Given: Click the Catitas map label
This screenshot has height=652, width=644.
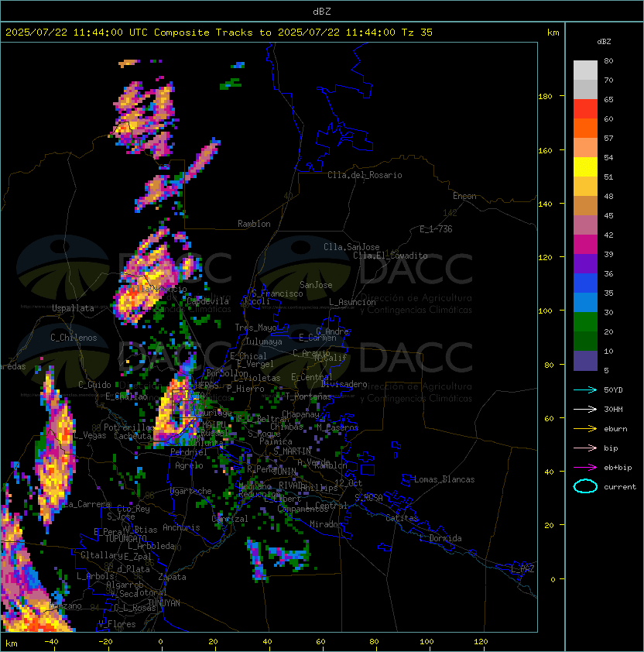Looking at the screenshot, I should (x=402, y=518).
